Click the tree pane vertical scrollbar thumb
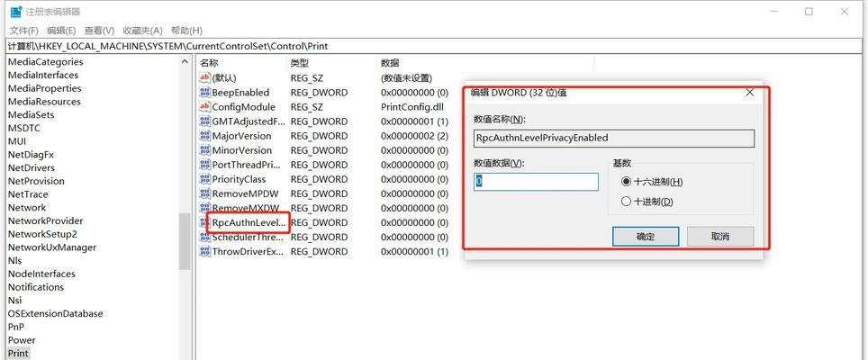The height and width of the screenshot is (360, 868). (x=185, y=241)
